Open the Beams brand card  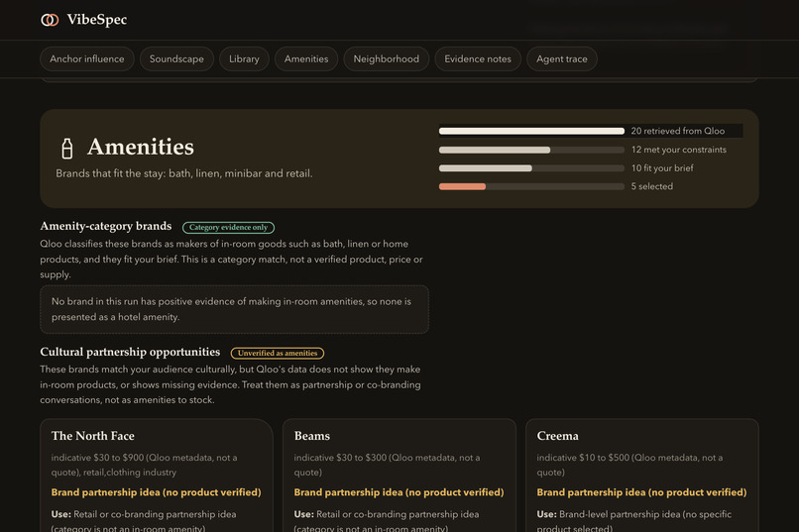click(x=399, y=476)
